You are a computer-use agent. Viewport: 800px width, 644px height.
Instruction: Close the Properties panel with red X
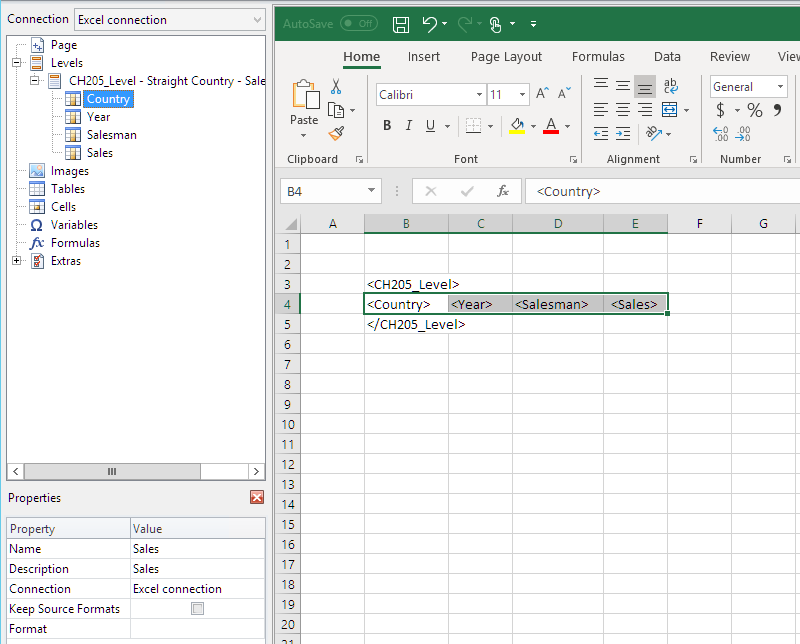pos(257,498)
